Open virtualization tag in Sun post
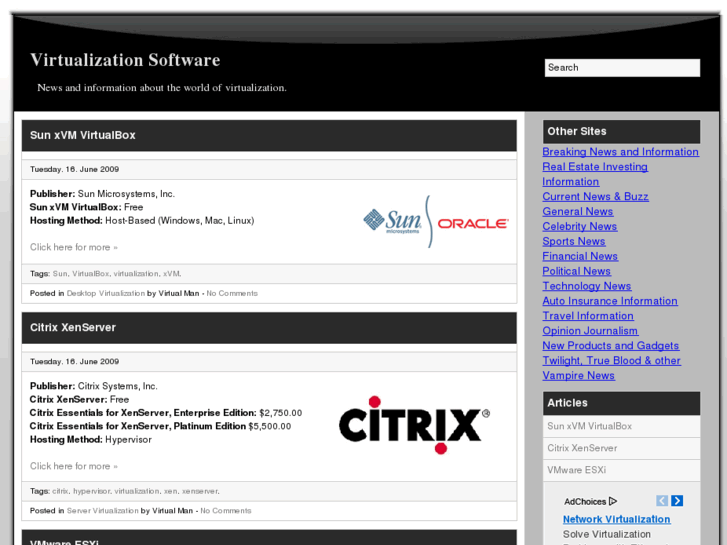The width and height of the screenshot is (727, 545). (x=136, y=274)
